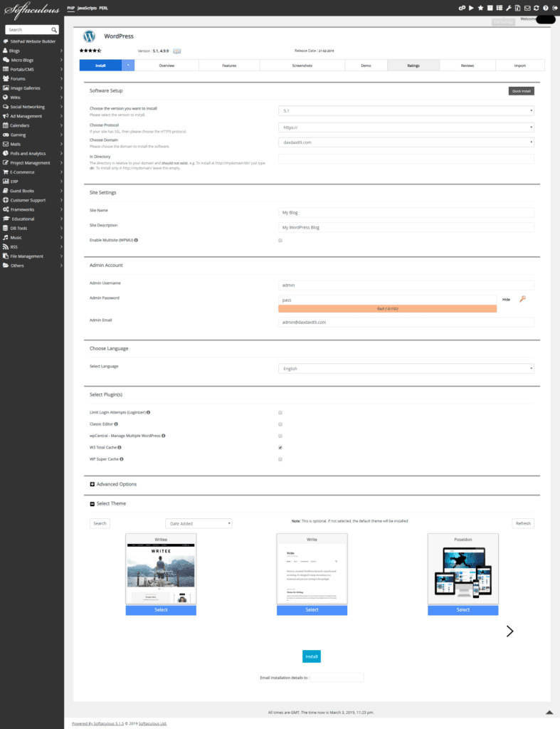
Task: Switch to the Features tab
Action: pyautogui.click(x=229, y=65)
